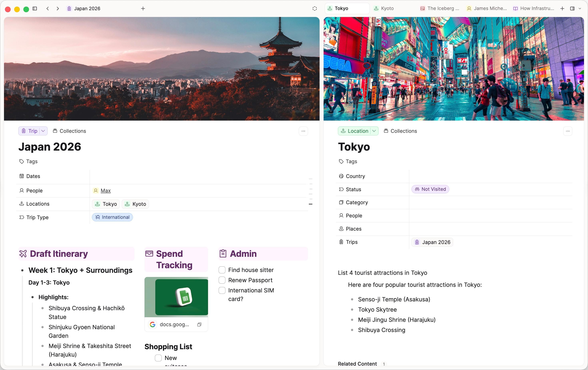Click the Location type button
Viewport: 588px width, 370px height.
click(x=355, y=131)
